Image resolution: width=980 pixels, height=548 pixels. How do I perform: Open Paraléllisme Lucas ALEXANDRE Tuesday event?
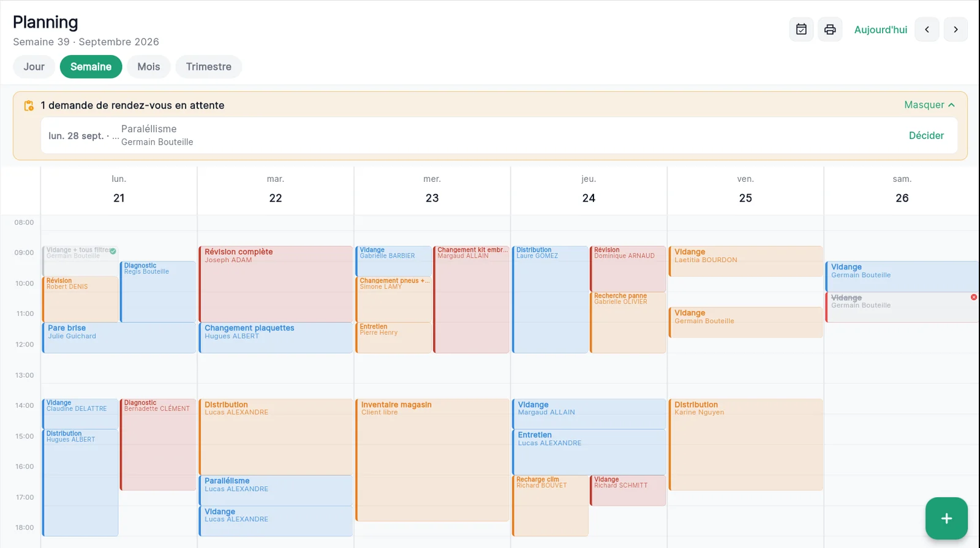pos(276,490)
